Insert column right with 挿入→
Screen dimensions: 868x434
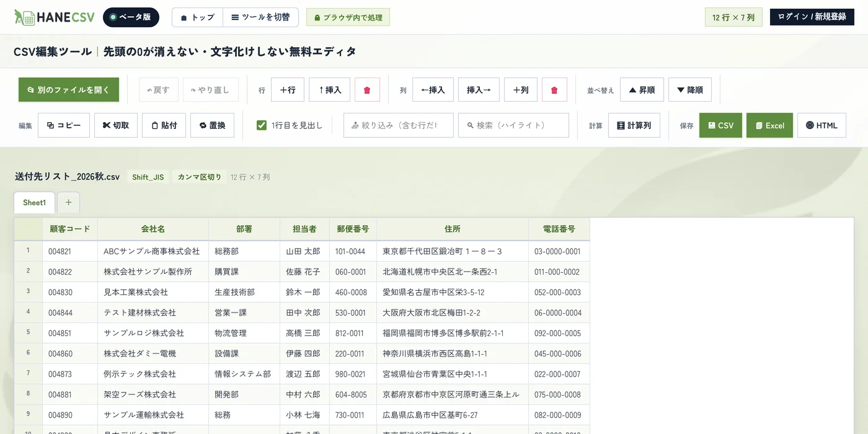click(479, 90)
